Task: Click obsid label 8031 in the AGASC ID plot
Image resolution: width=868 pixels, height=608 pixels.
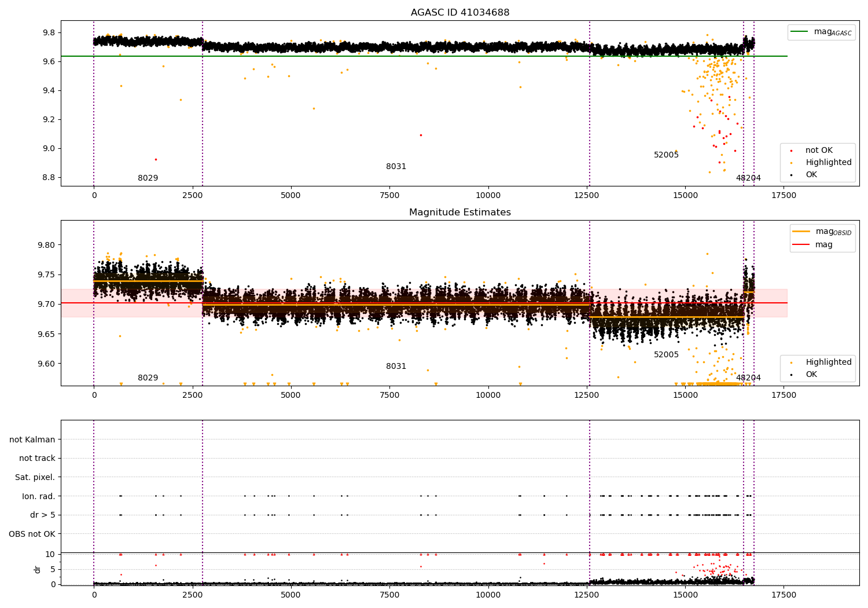Action: 396,167
